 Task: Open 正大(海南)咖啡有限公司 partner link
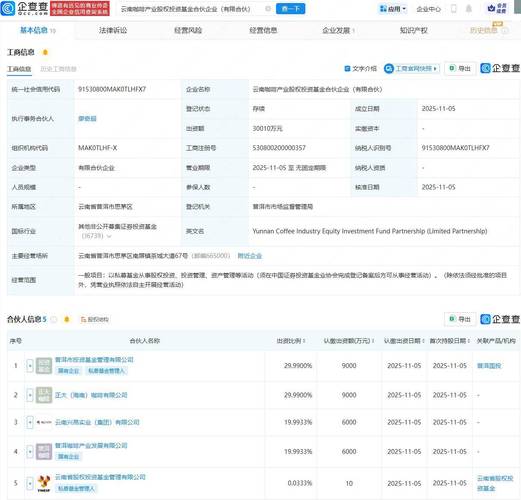click(91, 395)
